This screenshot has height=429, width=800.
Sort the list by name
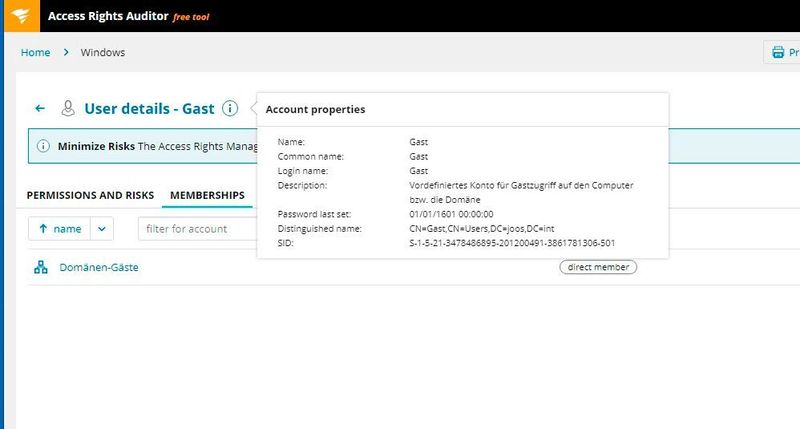[60, 229]
